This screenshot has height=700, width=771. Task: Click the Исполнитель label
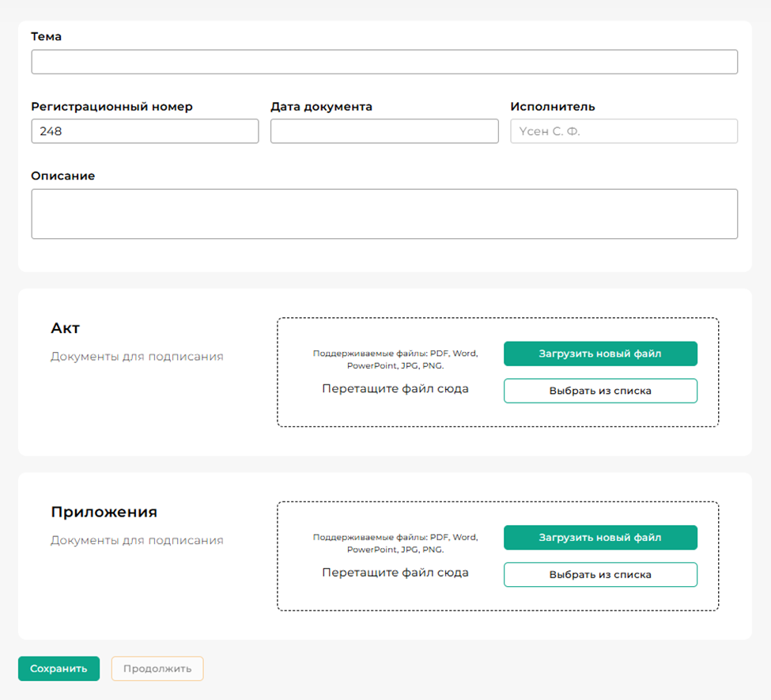(553, 107)
